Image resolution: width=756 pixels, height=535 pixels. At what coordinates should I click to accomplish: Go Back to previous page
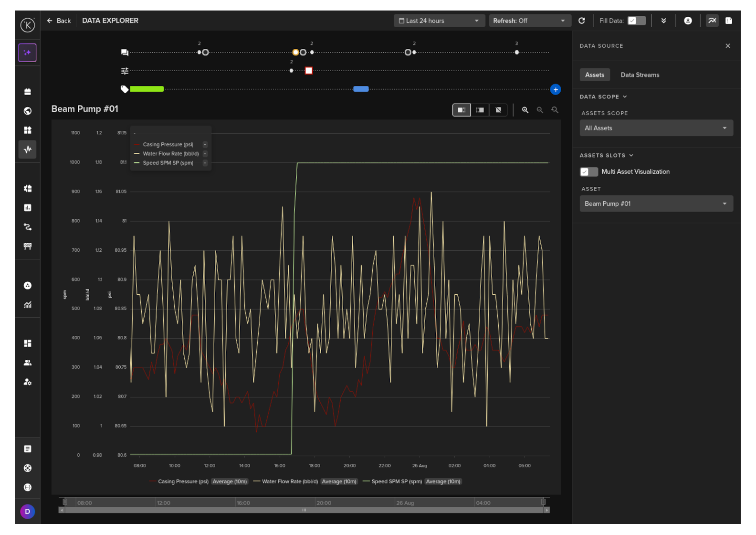pyautogui.click(x=59, y=21)
